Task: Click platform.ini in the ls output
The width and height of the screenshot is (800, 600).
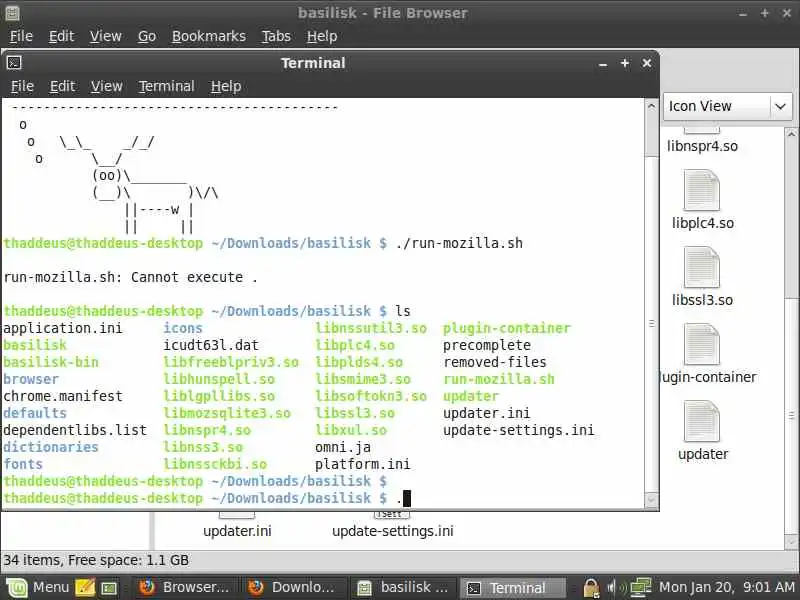Action: coord(362,464)
